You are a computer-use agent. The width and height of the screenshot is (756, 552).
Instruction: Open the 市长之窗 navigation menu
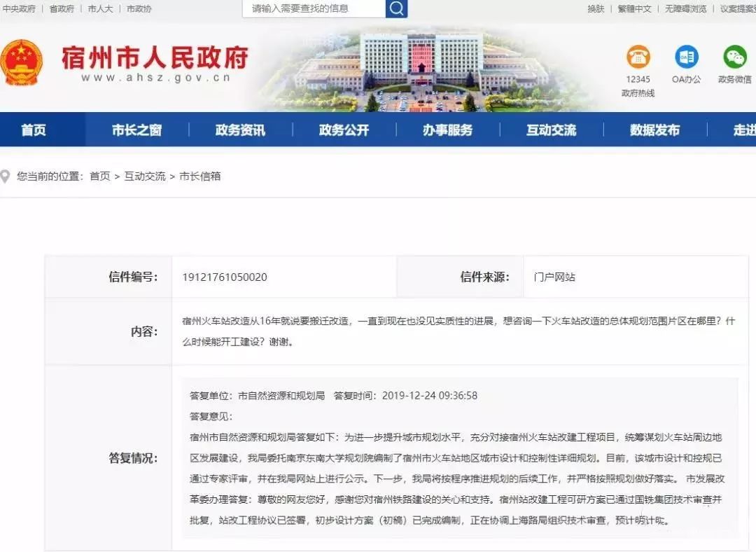[x=136, y=130]
